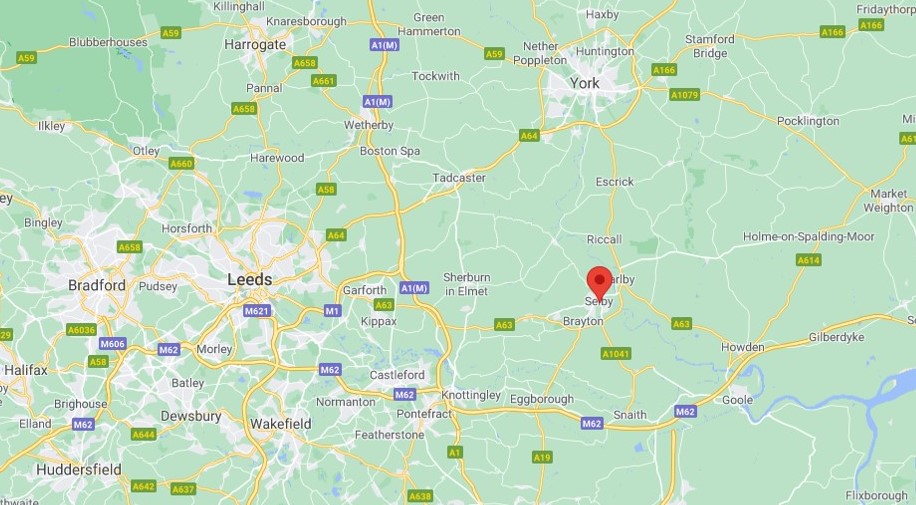The height and width of the screenshot is (505, 916).
Task: Click the Pocklington town label
Action: [x=808, y=121]
